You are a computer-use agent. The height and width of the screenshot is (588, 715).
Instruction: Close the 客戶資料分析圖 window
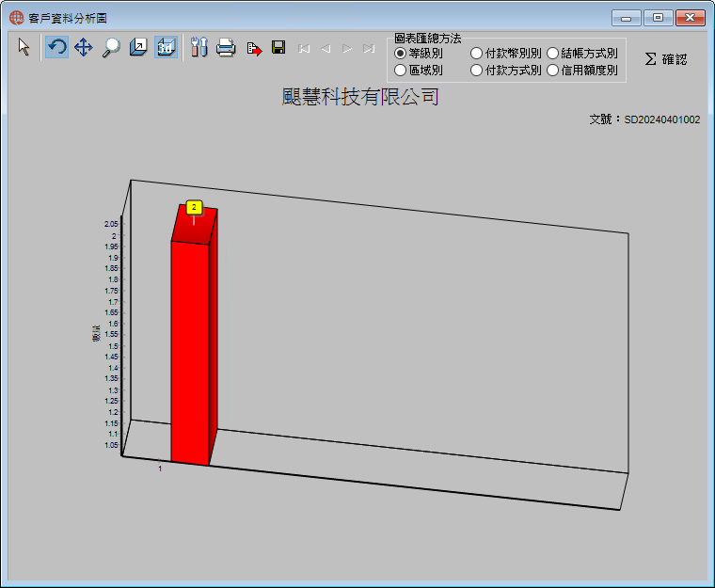click(x=691, y=18)
